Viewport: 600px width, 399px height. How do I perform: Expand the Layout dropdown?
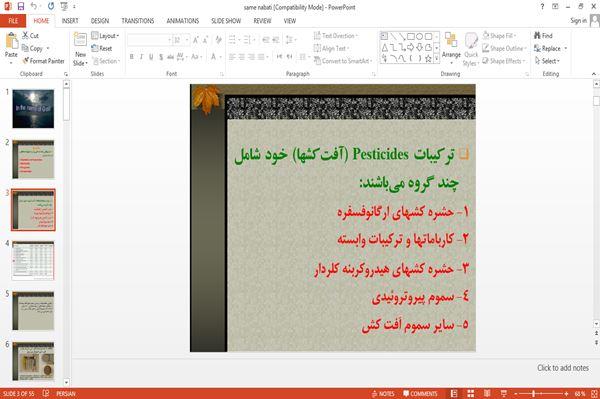105,36
